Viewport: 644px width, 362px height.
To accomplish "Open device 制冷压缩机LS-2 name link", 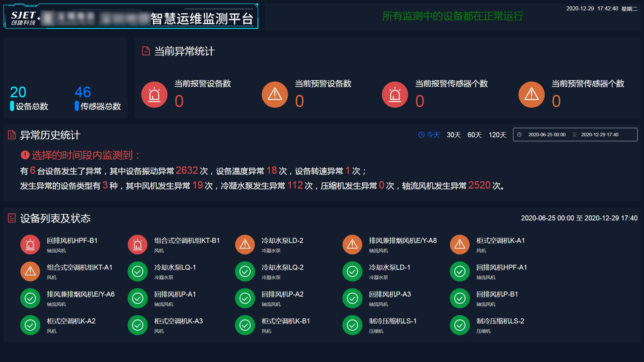I will [500, 321].
